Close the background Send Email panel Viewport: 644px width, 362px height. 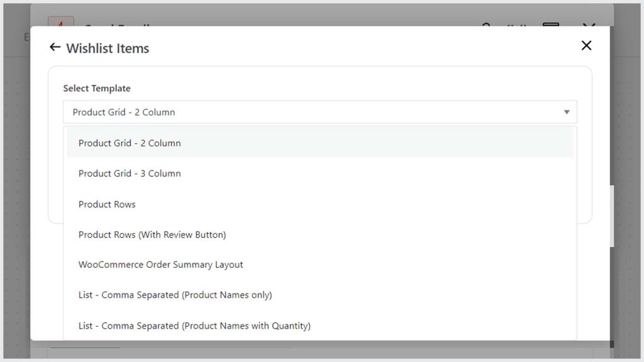tap(589, 25)
